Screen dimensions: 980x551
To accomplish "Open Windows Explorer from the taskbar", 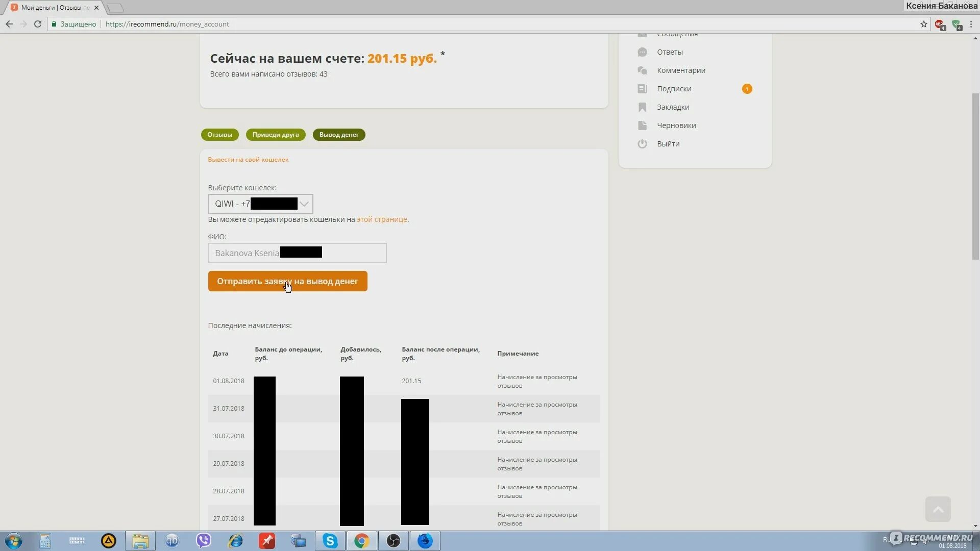I will (x=140, y=541).
